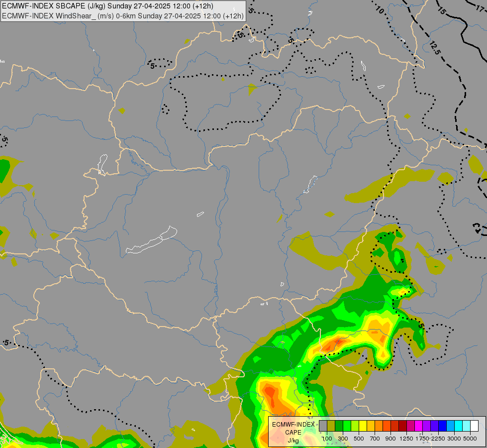Click the '5000' legend value

tap(470, 439)
